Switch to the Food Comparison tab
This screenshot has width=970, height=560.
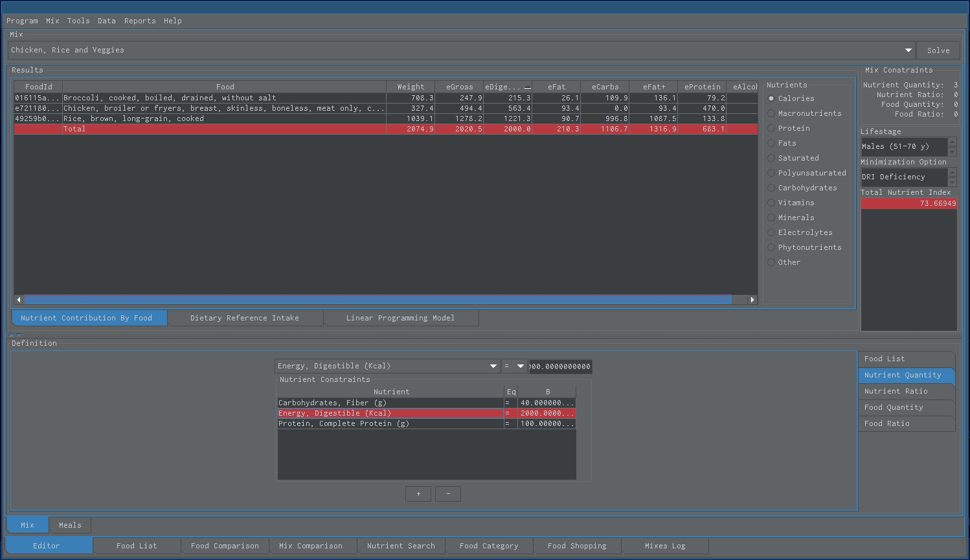(x=225, y=546)
